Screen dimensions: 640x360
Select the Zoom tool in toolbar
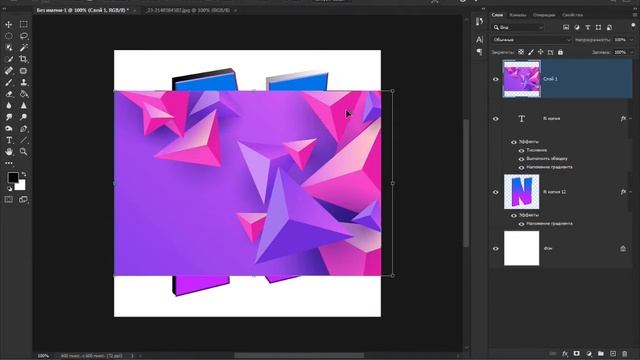(24, 152)
